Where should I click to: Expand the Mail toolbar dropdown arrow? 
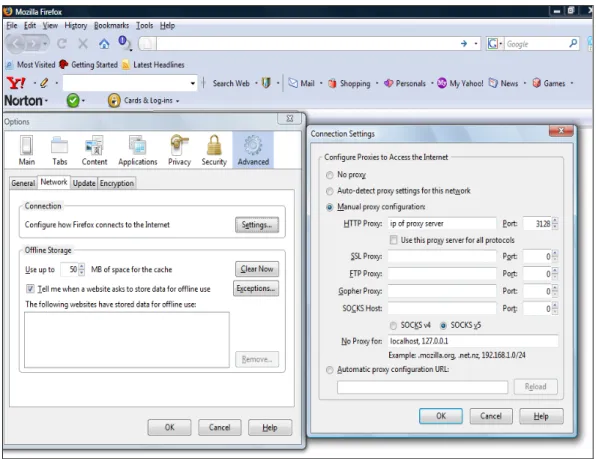click(x=321, y=83)
